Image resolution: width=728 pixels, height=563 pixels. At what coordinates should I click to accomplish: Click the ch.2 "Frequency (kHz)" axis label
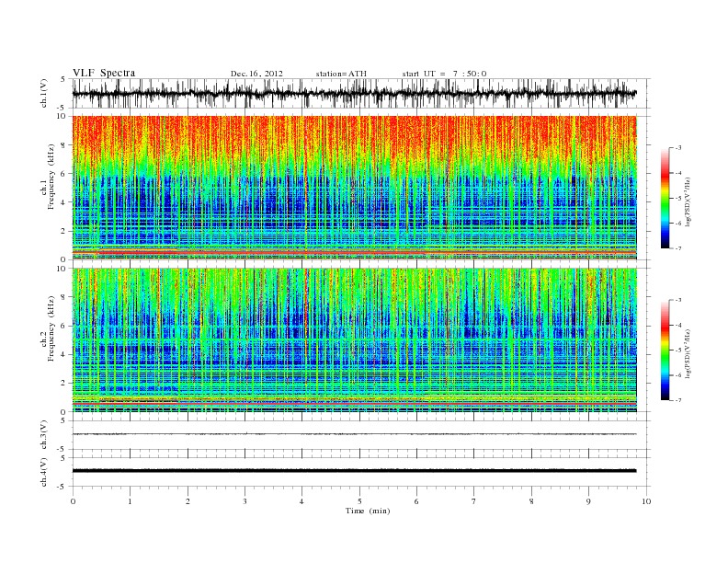pyautogui.click(x=51, y=327)
